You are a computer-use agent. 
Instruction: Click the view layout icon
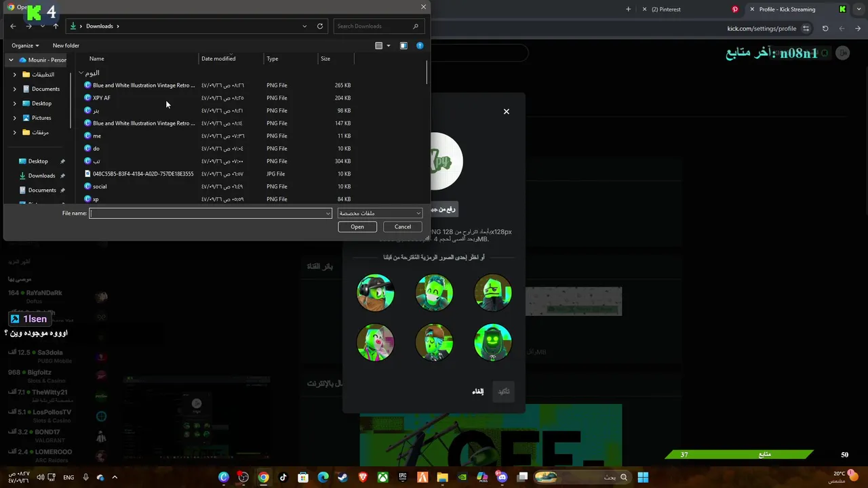click(379, 45)
